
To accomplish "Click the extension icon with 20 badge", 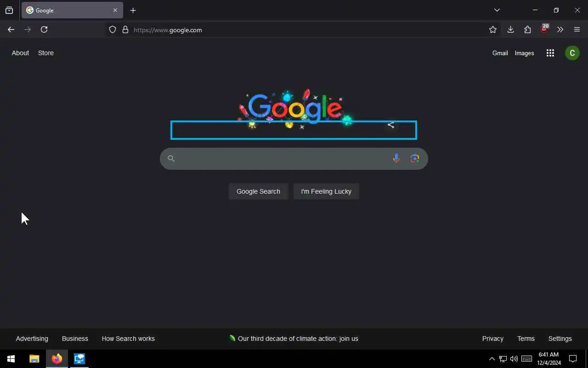I will coord(544,29).
